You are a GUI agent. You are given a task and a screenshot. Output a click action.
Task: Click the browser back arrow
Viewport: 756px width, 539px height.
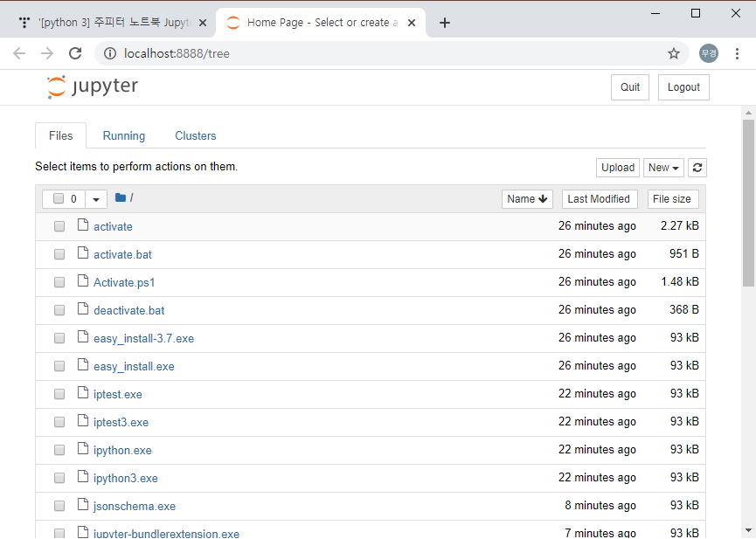19,53
